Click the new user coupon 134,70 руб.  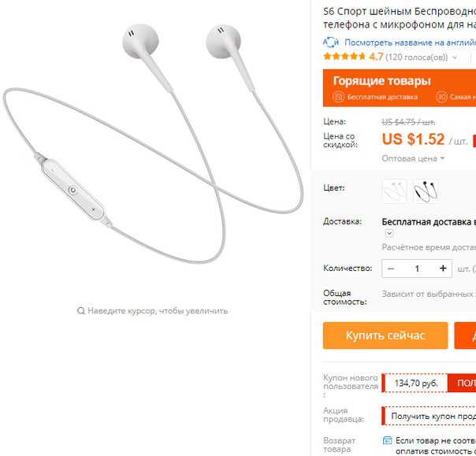pos(416,383)
